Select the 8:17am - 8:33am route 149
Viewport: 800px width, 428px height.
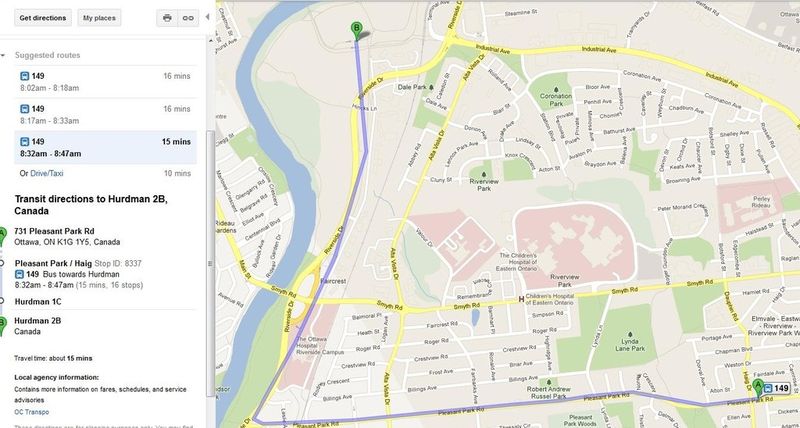105,114
